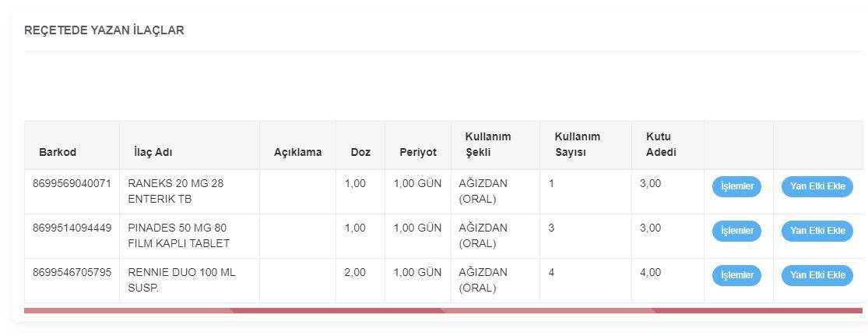Click the Doz column header
The height and width of the screenshot is (336, 868).
tap(360, 152)
